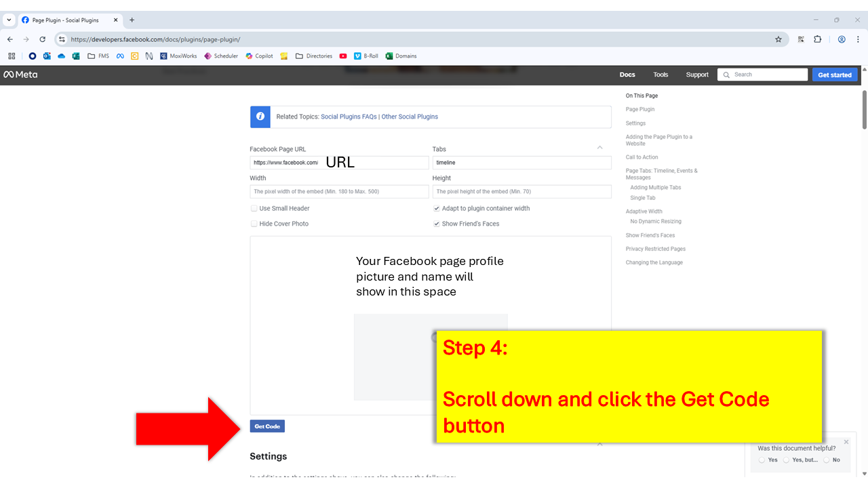
Task: Open the Outlook bookmark icon
Action: 47,56
